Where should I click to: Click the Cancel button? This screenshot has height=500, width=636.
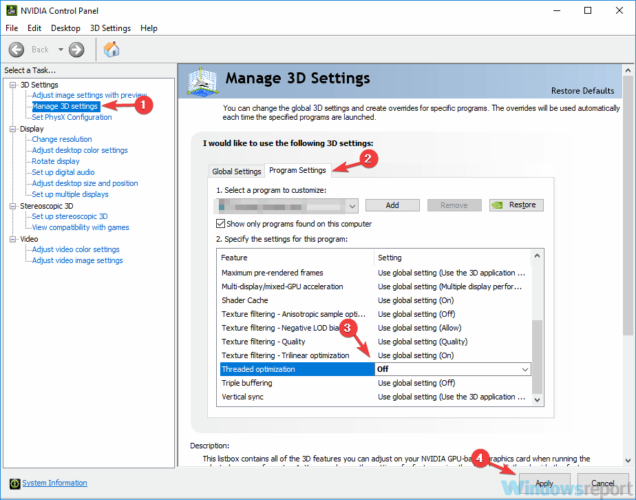point(602,483)
